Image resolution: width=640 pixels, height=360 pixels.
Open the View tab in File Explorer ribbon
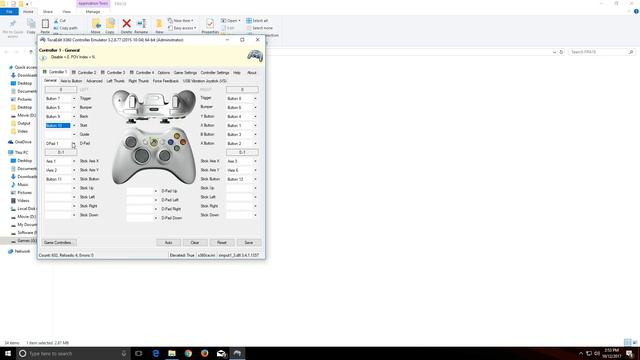pyautogui.click(x=67, y=12)
